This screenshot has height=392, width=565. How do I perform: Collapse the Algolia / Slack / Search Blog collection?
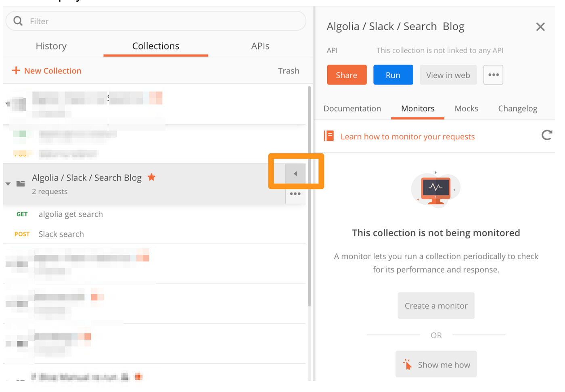coord(8,184)
